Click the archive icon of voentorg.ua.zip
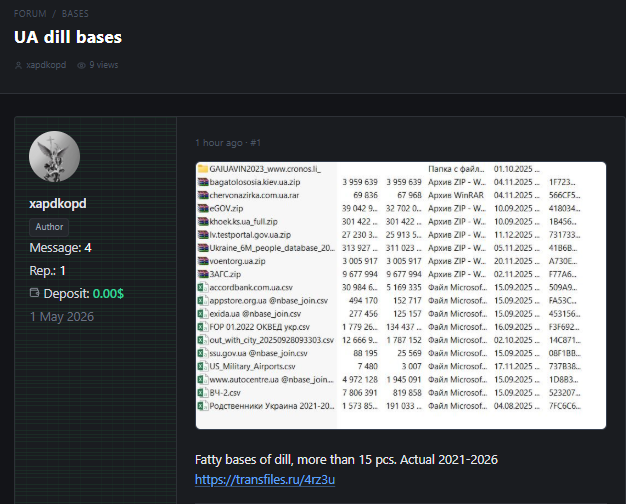Screen dimensions: 626x504 click(x=203, y=261)
